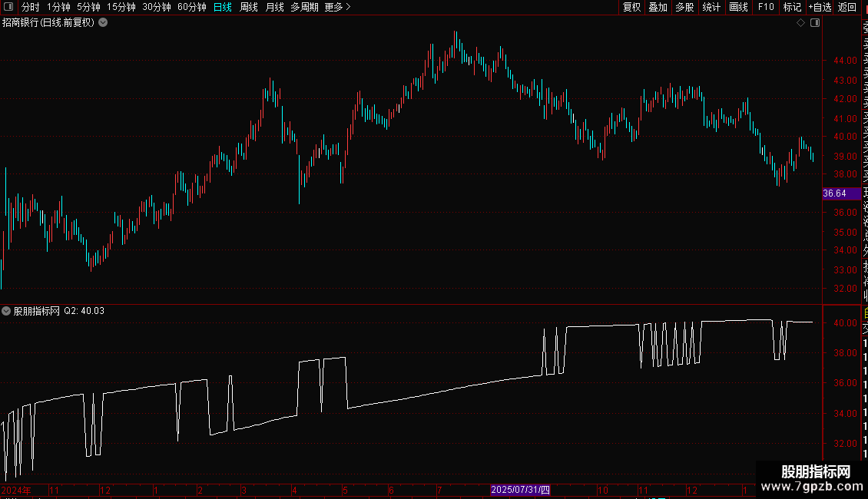
Task: Switch to 分时 intraday view
Action: coord(31,7)
